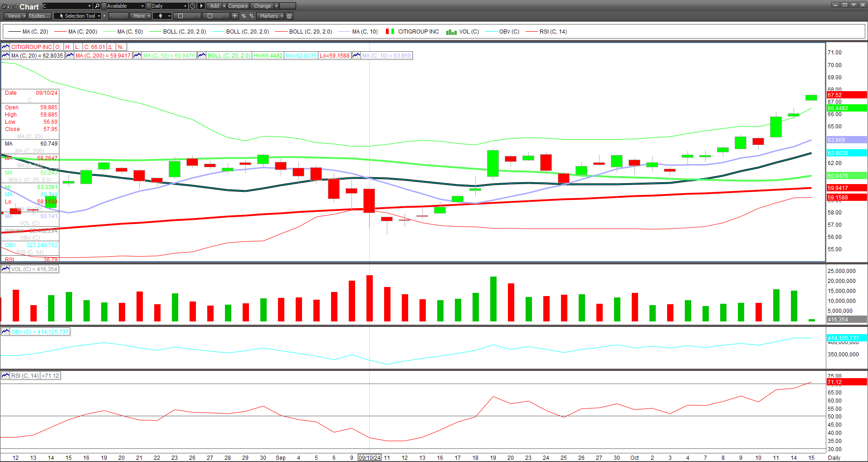Click the trash can delete icon
This screenshot has height=462, width=868.
(x=289, y=16)
